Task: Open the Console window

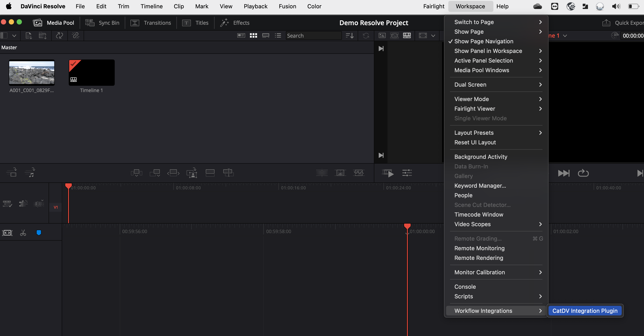Action: tap(465, 286)
